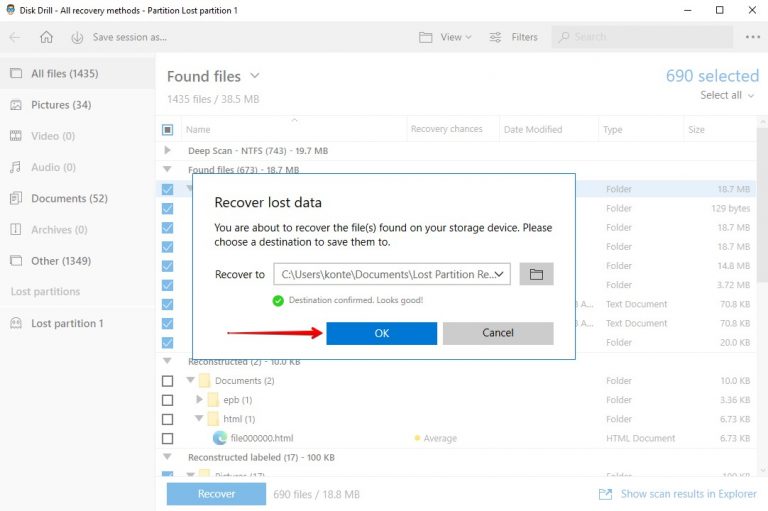Image resolution: width=768 pixels, height=511 pixels.
Task: Open Lost partition 1 in the sidebar
Action: point(66,323)
